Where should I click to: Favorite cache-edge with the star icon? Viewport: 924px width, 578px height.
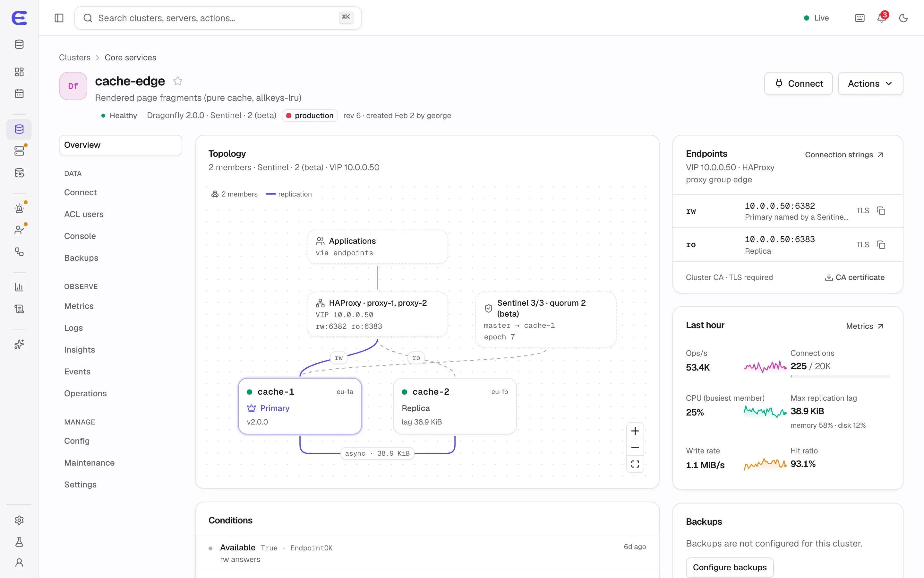click(x=177, y=81)
